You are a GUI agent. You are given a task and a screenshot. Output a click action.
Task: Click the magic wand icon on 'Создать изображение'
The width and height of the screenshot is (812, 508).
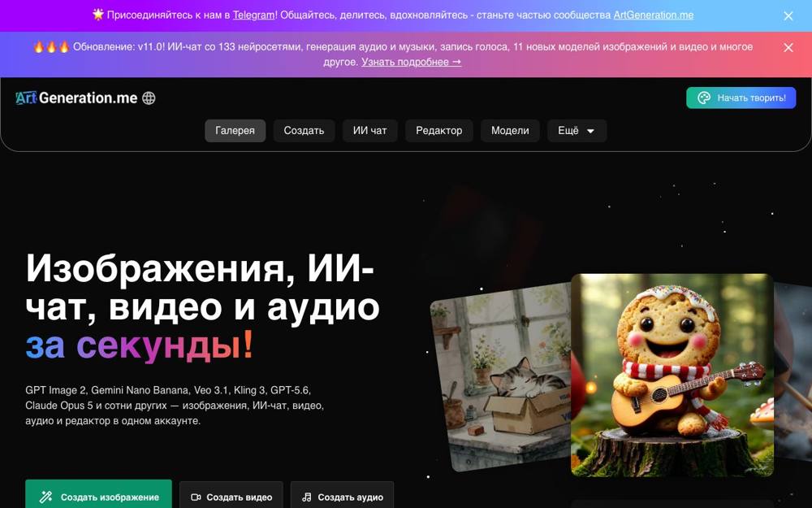coord(46,497)
